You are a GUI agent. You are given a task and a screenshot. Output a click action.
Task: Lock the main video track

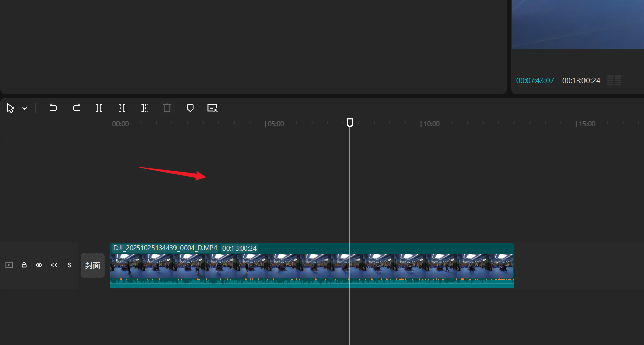(24, 265)
